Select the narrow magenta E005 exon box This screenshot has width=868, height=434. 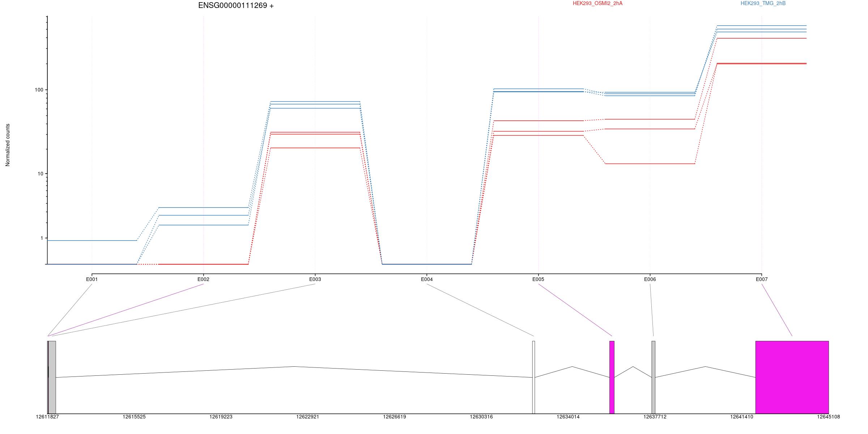click(612, 377)
